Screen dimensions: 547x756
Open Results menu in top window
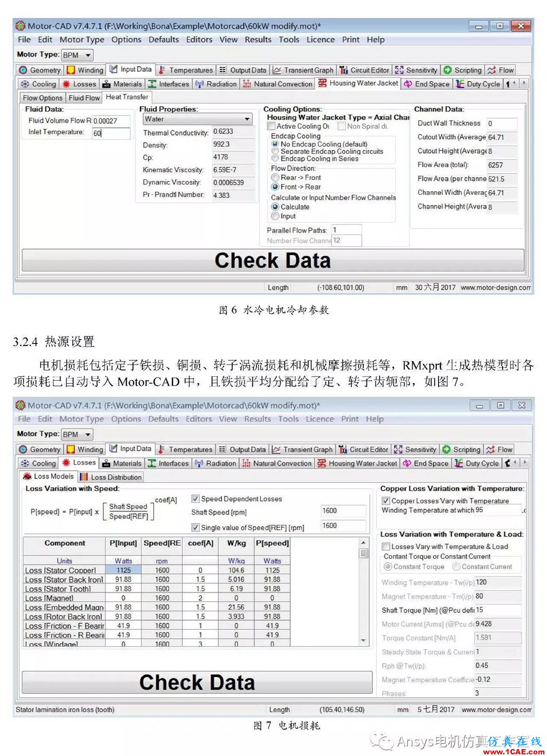click(x=258, y=40)
